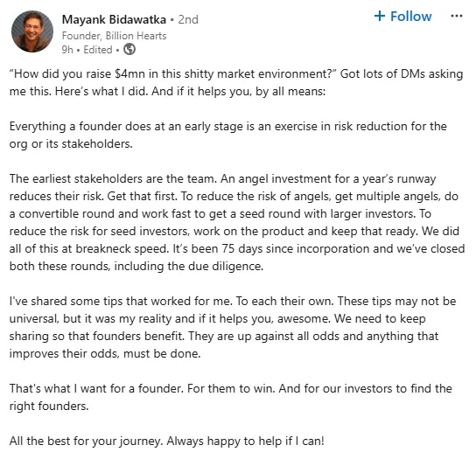Viewport: 476px width, 452px height.
Task: Click the Edited label under the name
Action: point(98,50)
